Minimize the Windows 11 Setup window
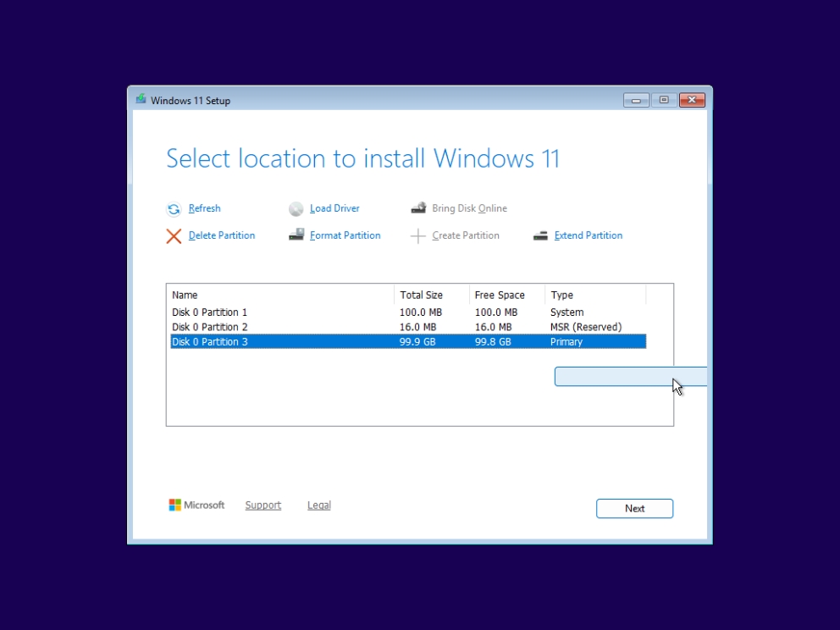This screenshot has width=840, height=630. 636,100
